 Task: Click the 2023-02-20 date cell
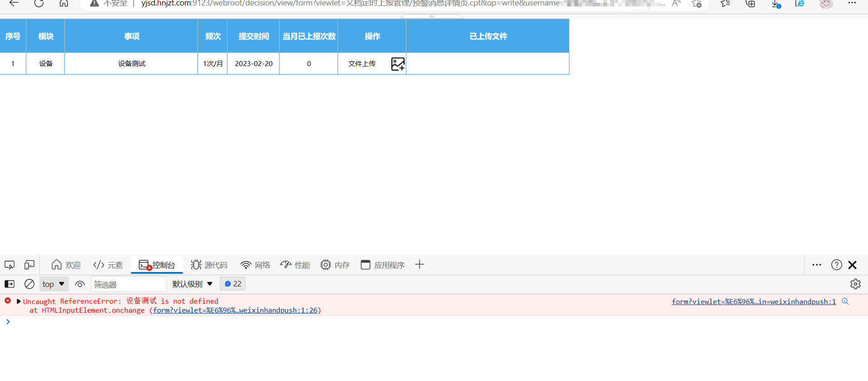click(254, 64)
